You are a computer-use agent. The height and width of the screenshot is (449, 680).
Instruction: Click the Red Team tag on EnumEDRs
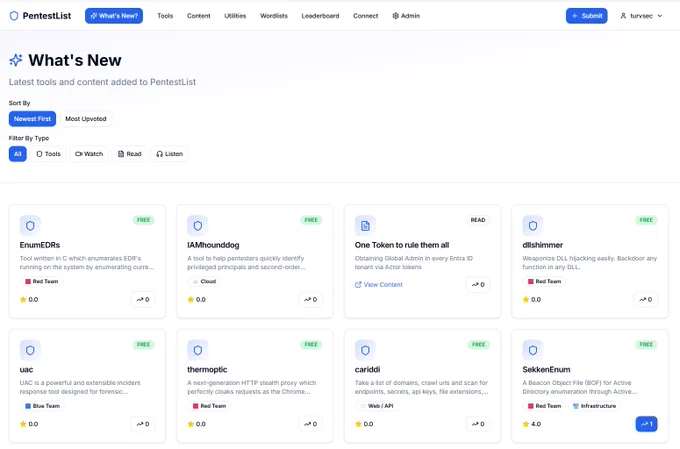pyautogui.click(x=42, y=281)
